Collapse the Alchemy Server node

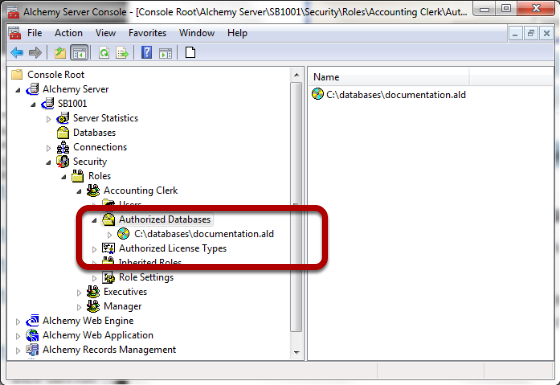pyautogui.click(x=18, y=90)
